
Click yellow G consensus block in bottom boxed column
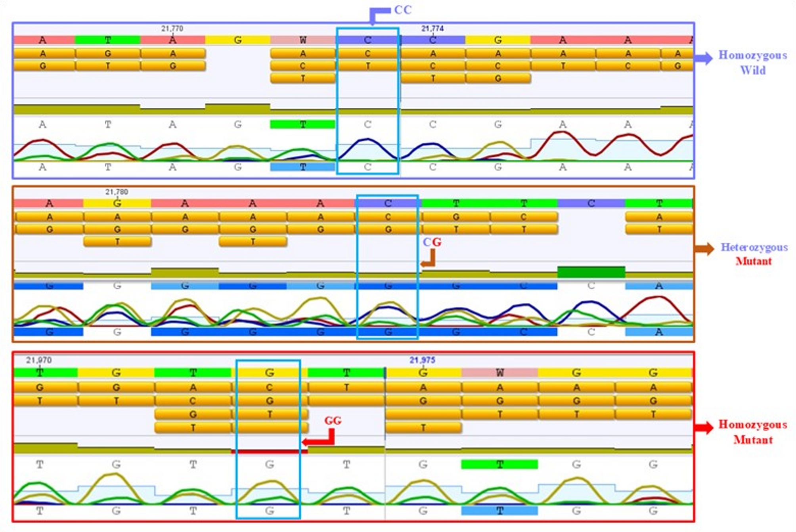[x=270, y=373]
